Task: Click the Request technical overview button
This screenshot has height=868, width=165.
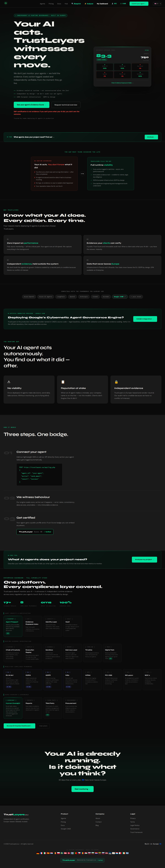Action: point(66,105)
